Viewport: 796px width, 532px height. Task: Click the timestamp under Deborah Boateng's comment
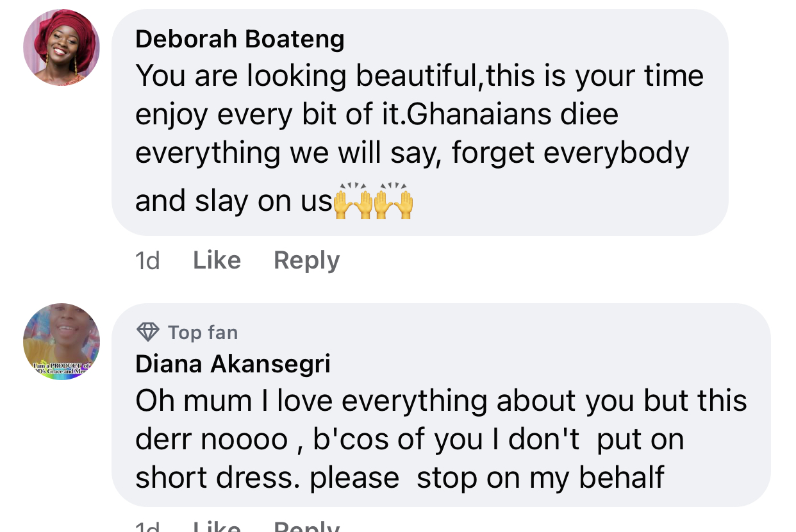(147, 260)
